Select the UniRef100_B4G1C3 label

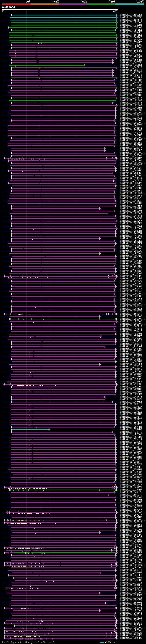pos(131,37)
